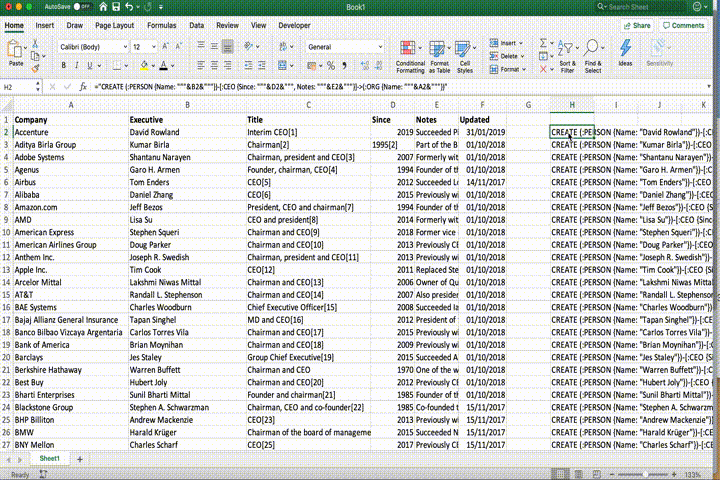The image size is (720, 480).
Task: Align text right icon
Action: point(227,66)
